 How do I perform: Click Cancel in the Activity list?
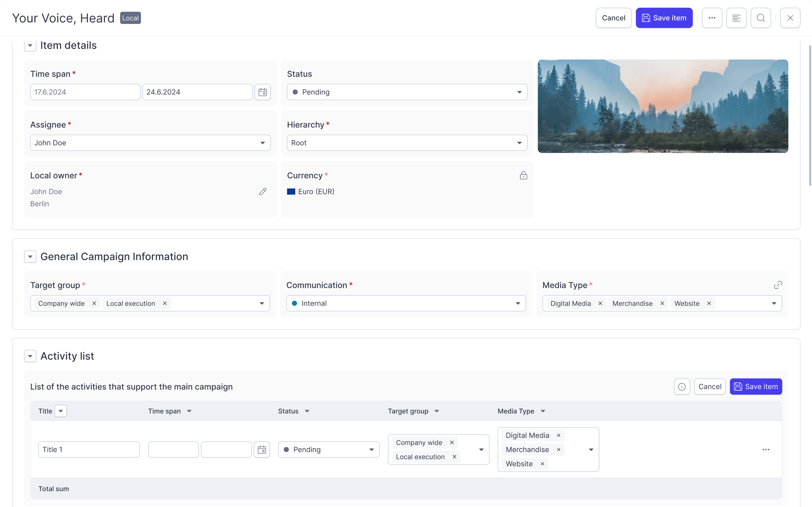coord(710,387)
